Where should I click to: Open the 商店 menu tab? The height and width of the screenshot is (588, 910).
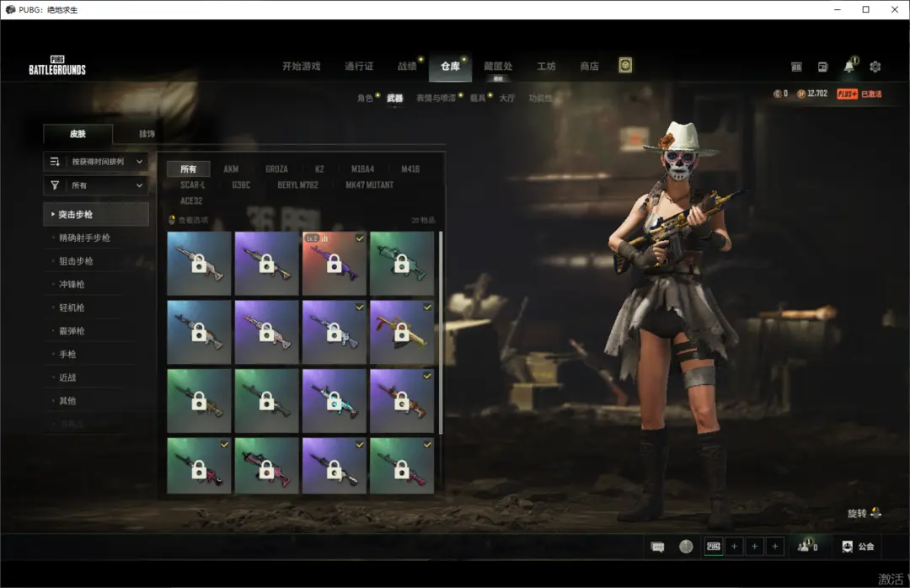click(x=589, y=67)
